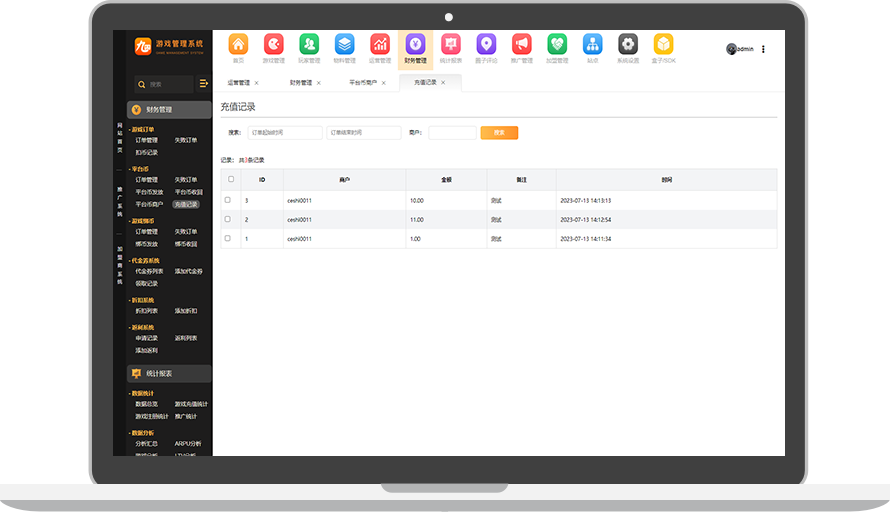Select the checkbox for record ID 1
This screenshot has height=526, width=890.
[x=227, y=238]
